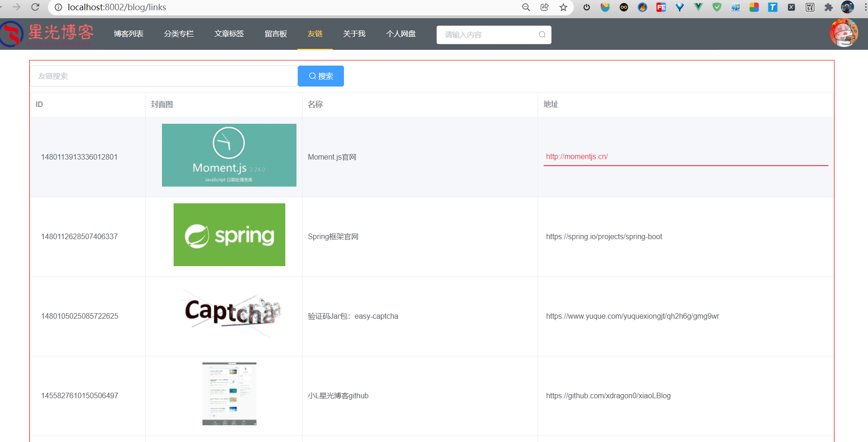Click the browser address bar URL
Image resolution: width=868 pixels, height=442 pixels.
[x=117, y=7]
